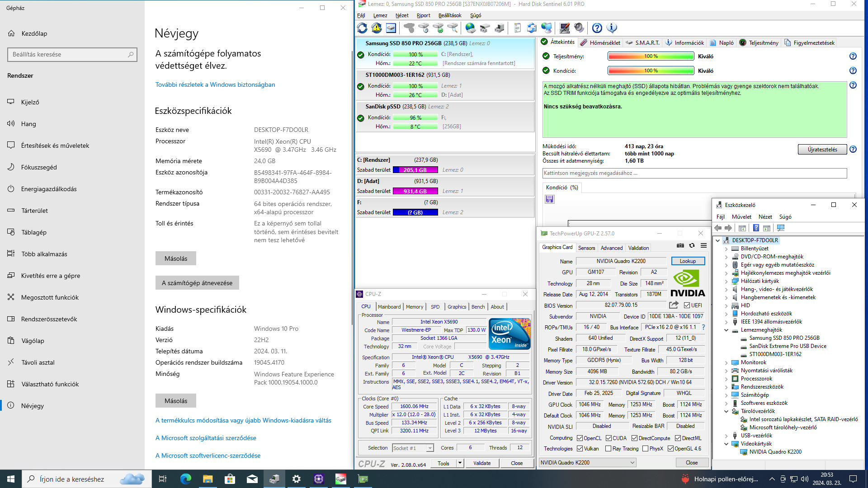The width and height of the screenshot is (868, 488).
Task: Switch to the S.M.A.R.T. tab
Action: (642, 42)
